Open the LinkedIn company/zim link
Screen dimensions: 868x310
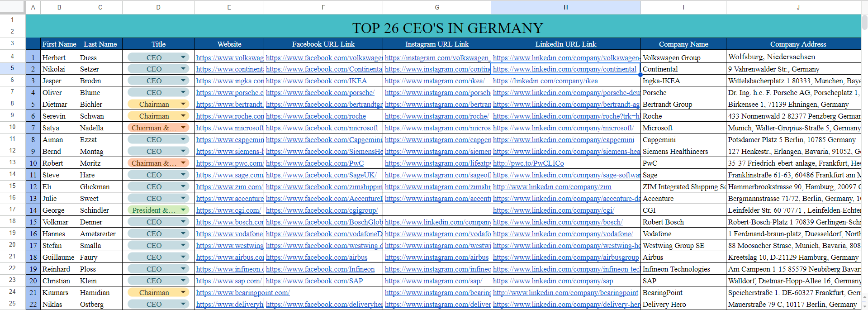click(x=552, y=187)
